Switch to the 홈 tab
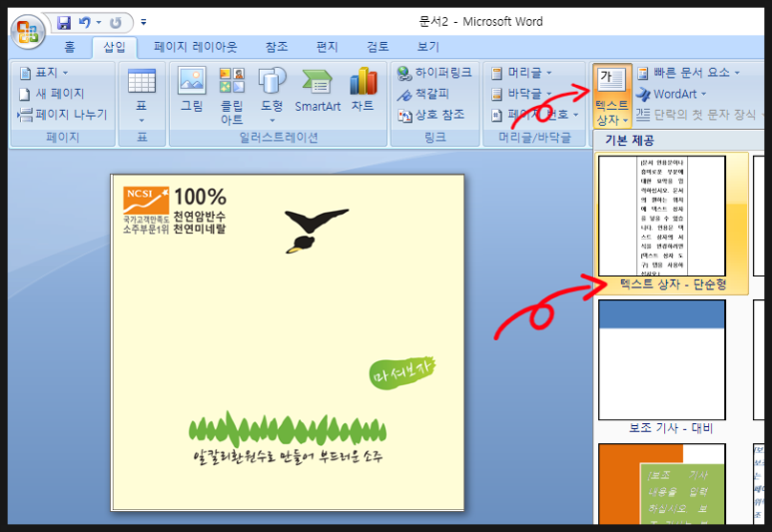 tap(70, 47)
